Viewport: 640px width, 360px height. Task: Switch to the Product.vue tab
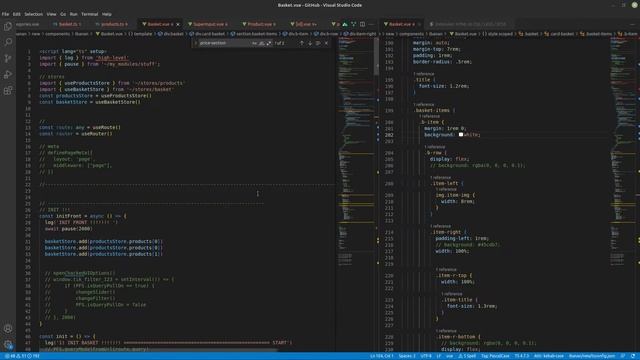click(260, 24)
